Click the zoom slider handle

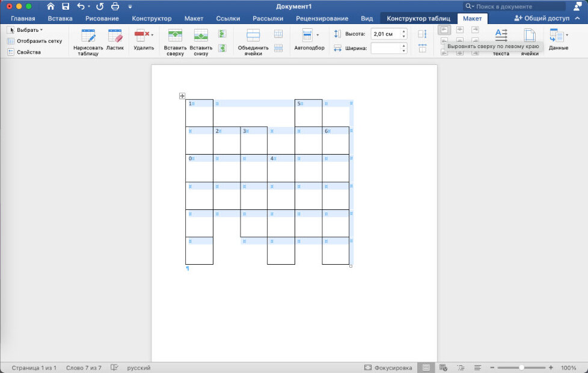coord(521,368)
